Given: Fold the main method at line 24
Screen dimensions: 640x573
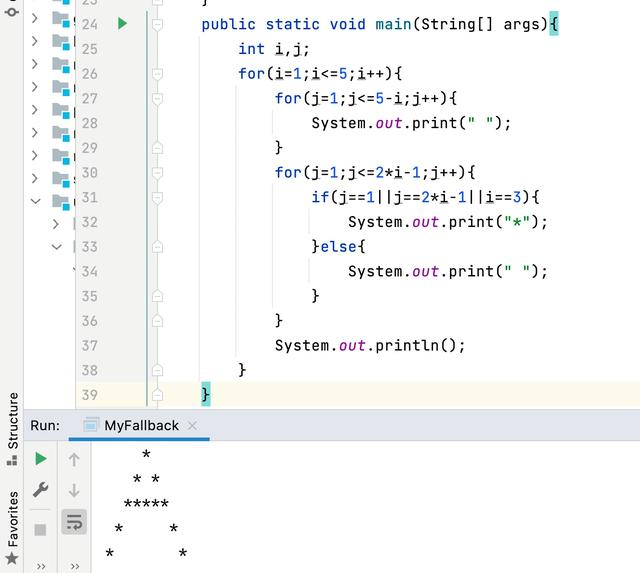Looking at the screenshot, I should coord(158,24).
